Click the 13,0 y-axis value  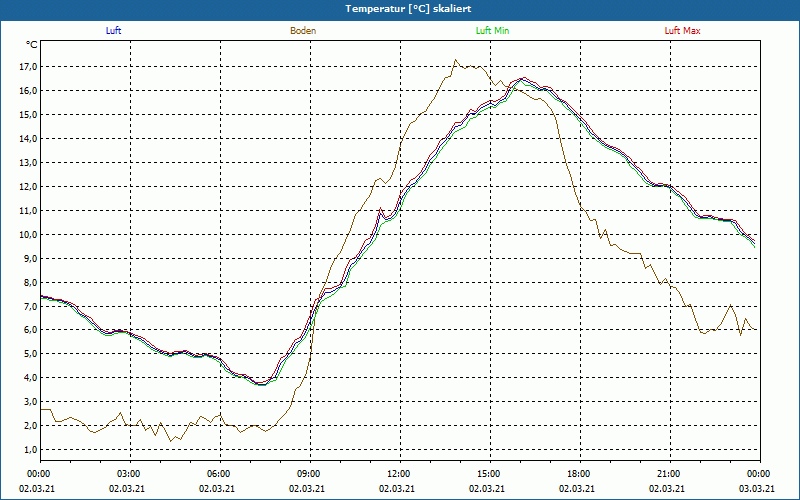[x=29, y=163]
